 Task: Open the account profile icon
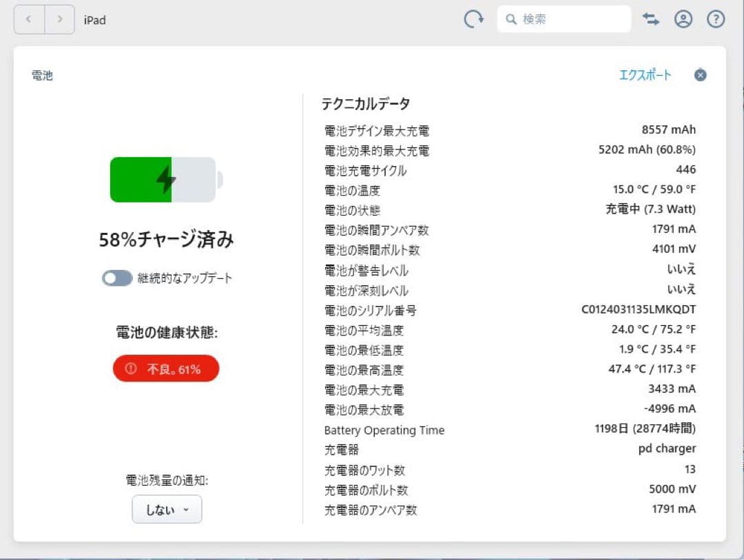coord(683,19)
